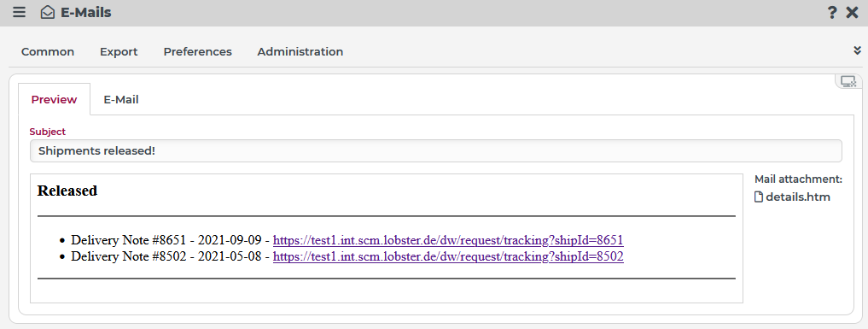
Task: Click the E-Mails window title text
Action: (x=86, y=12)
